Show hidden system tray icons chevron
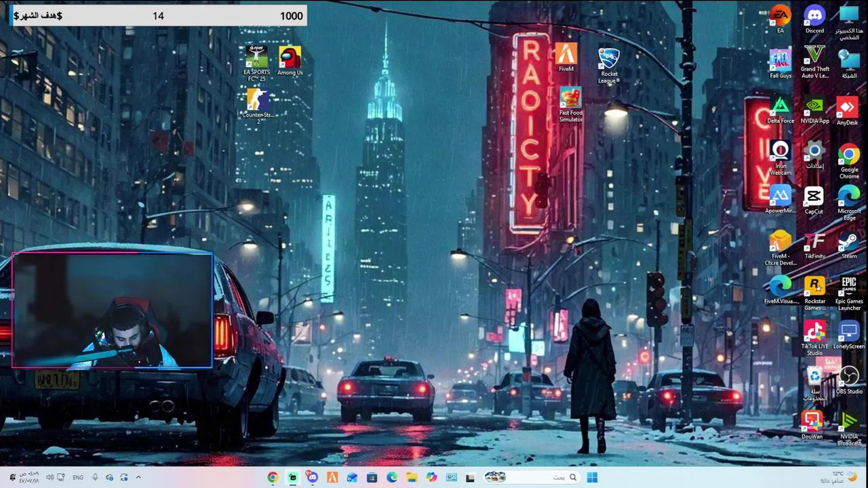 click(x=138, y=477)
